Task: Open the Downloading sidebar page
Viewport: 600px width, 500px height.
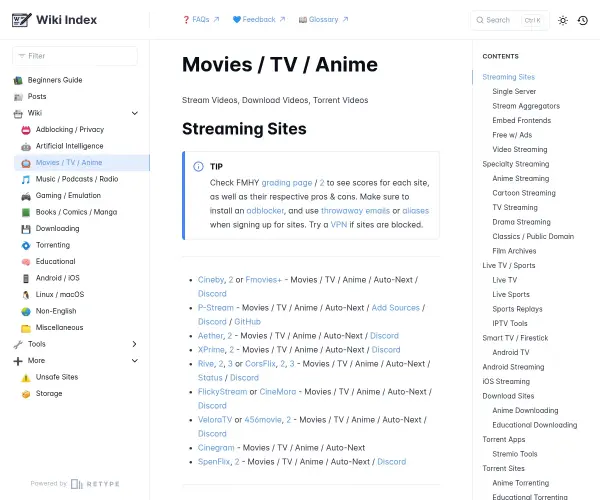Action: coord(57,228)
